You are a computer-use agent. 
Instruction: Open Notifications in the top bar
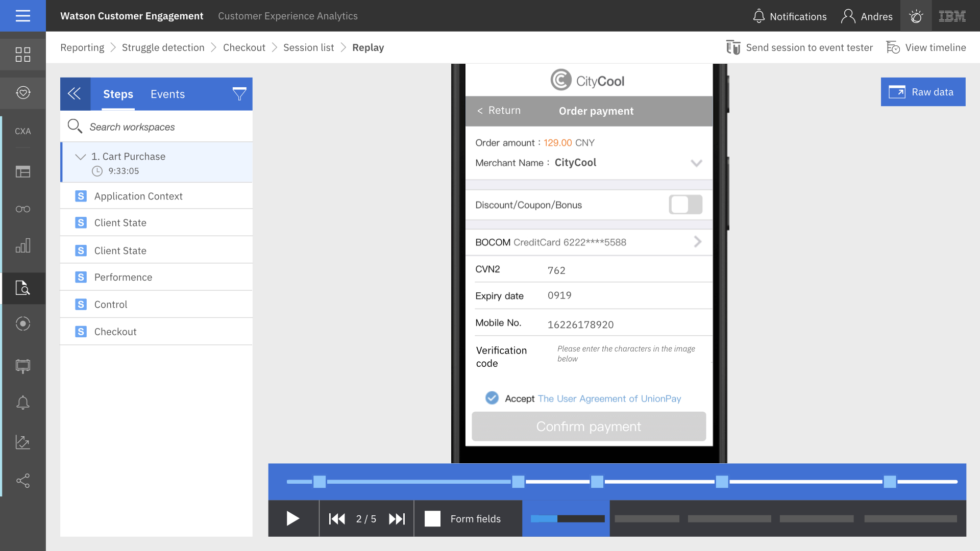(790, 16)
